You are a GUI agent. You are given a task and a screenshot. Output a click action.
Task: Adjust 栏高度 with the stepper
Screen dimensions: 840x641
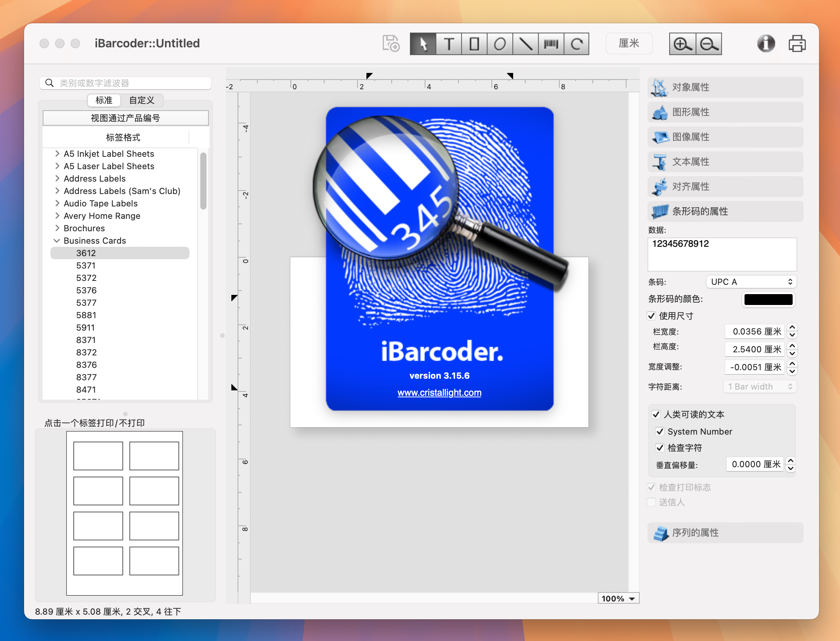(792, 349)
